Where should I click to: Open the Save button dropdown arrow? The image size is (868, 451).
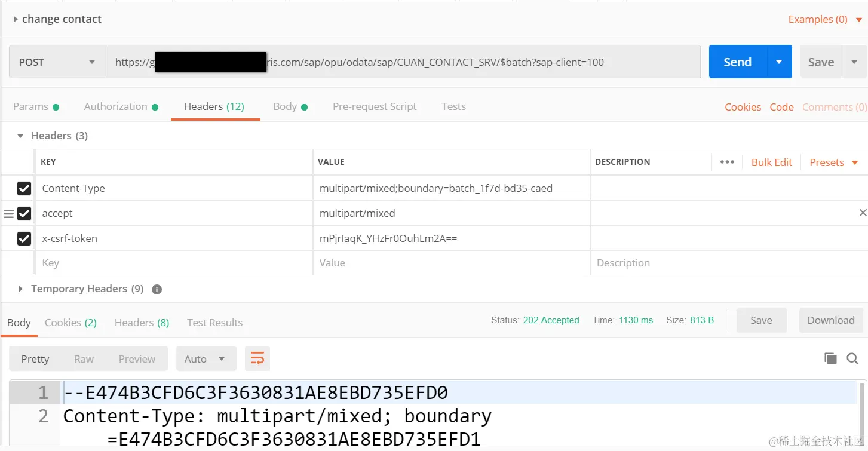(853, 62)
